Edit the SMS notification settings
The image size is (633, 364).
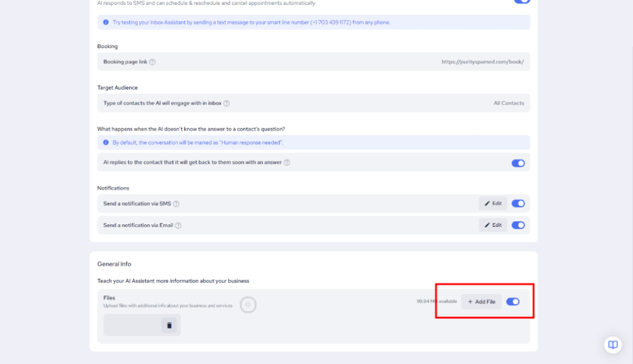[x=493, y=203]
